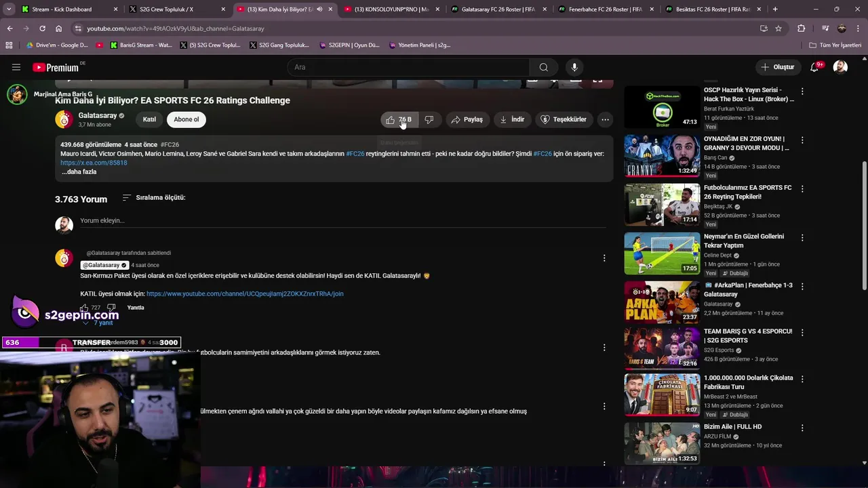
Task: Open options for Futbolcularımız Reyting Tepkileri video
Action: 802,188
